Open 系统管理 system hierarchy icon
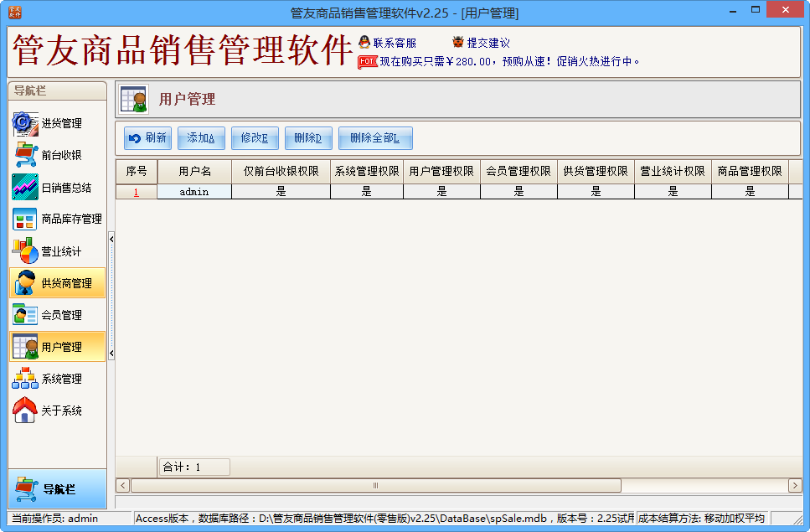Screen dimensions: 810x532 25,379
